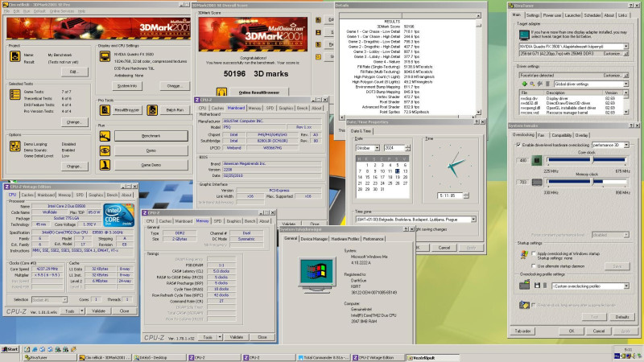The image size is (644, 362).
Task: Click the Windows Me logo monitor in System properties
Action: point(317,274)
